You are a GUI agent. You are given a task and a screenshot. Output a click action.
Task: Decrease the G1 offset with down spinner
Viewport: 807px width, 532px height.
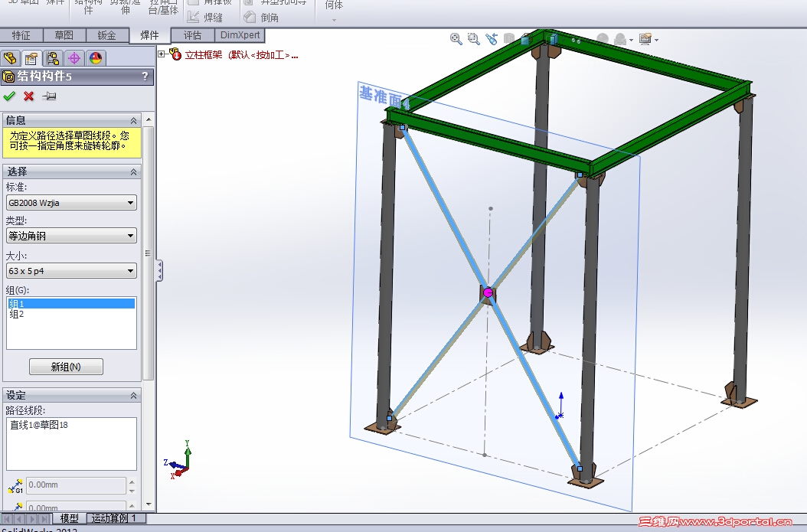point(132,491)
